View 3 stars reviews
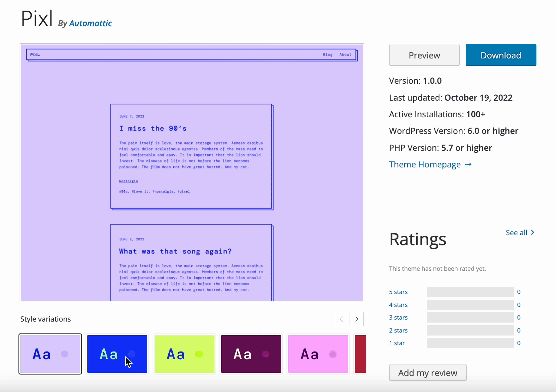 click(x=398, y=318)
